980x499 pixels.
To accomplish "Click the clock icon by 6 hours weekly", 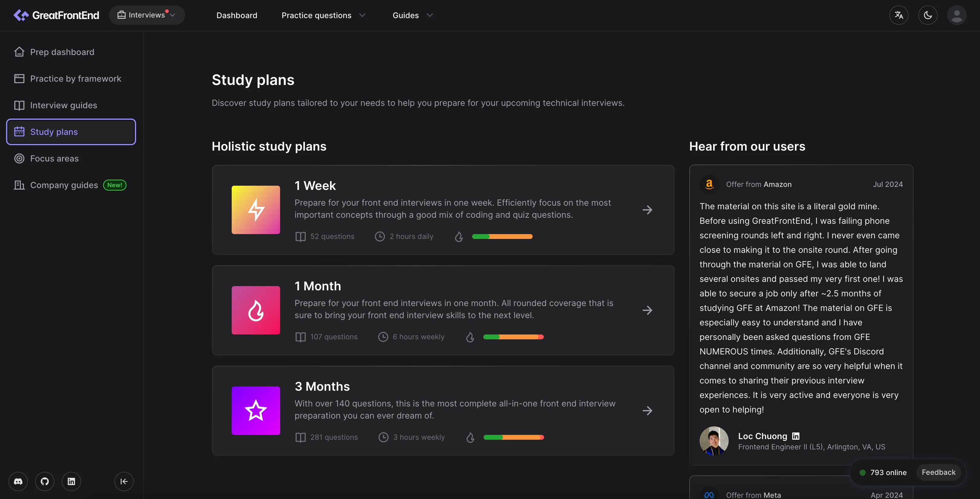I will (x=383, y=337).
